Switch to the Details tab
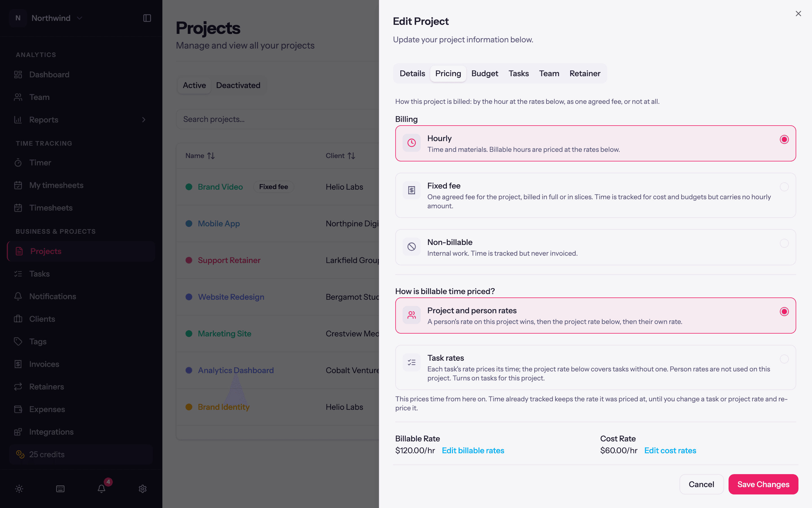 (412, 74)
